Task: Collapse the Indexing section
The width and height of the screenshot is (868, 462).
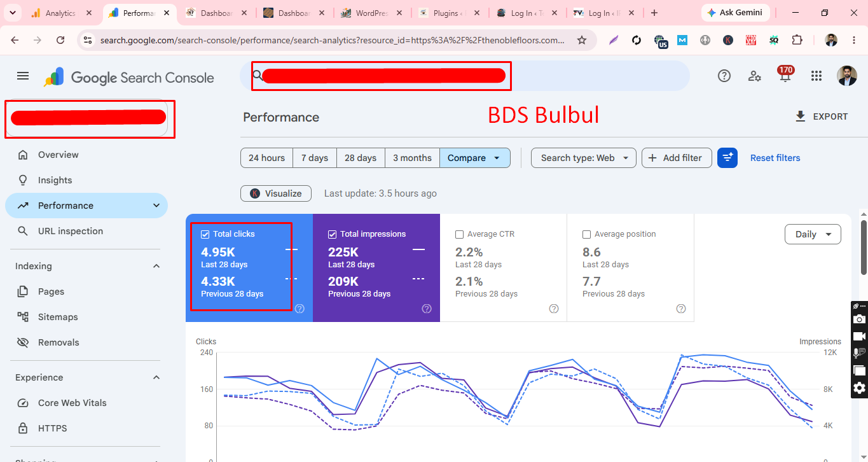Action: coord(156,266)
